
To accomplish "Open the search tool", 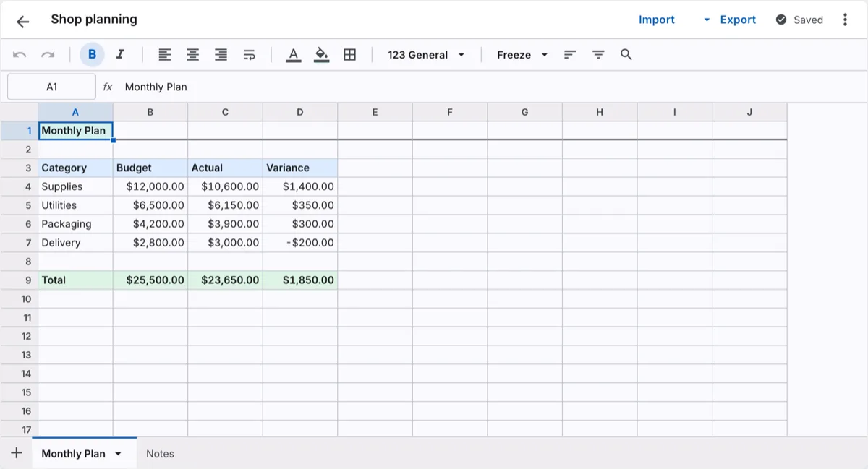I will click(626, 55).
